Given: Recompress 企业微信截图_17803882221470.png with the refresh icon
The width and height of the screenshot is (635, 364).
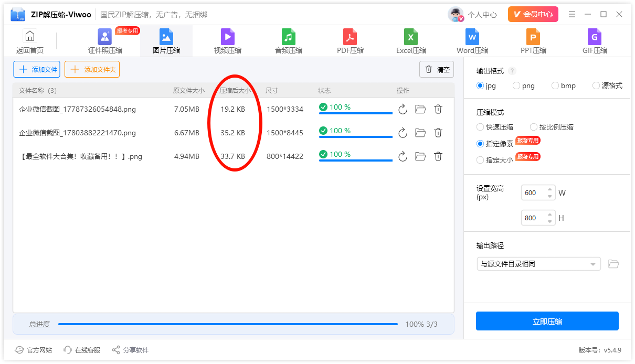Looking at the screenshot, I should (403, 133).
